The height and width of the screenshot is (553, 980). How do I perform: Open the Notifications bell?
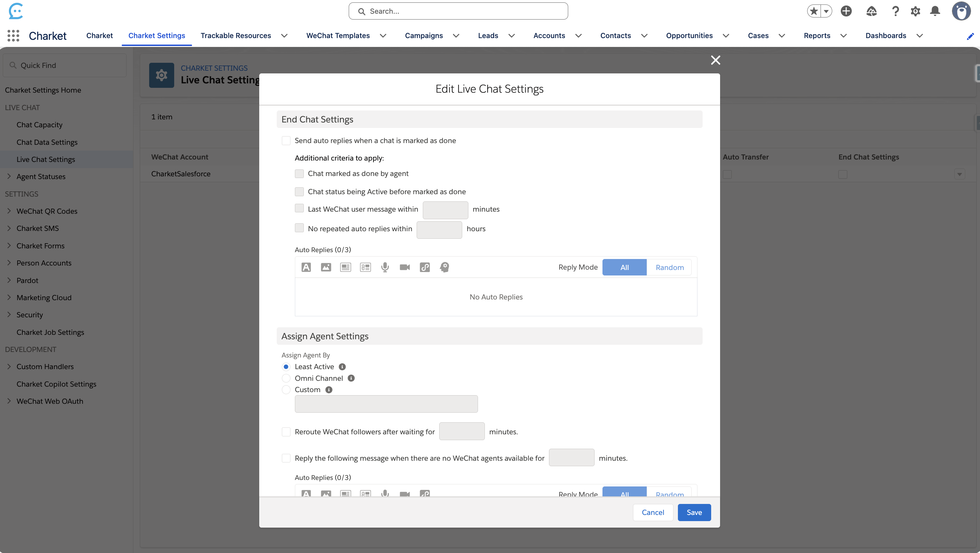click(935, 11)
